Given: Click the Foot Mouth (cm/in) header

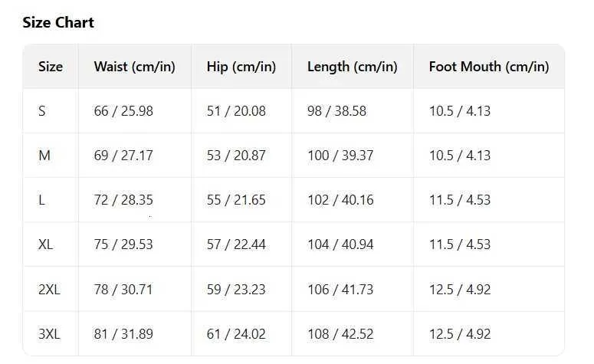Looking at the screenshot, I should pyautogui.click(x=488, y=67).
